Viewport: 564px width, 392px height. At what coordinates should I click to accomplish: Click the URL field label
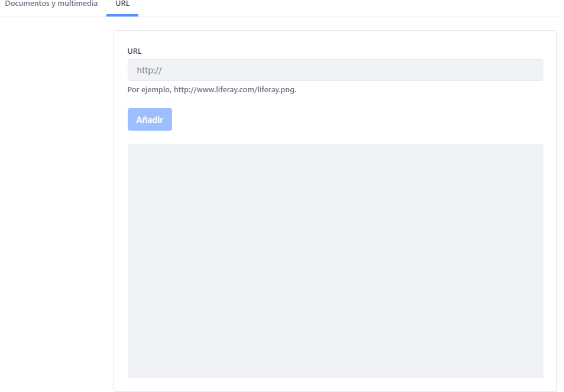tap(135, 51)
